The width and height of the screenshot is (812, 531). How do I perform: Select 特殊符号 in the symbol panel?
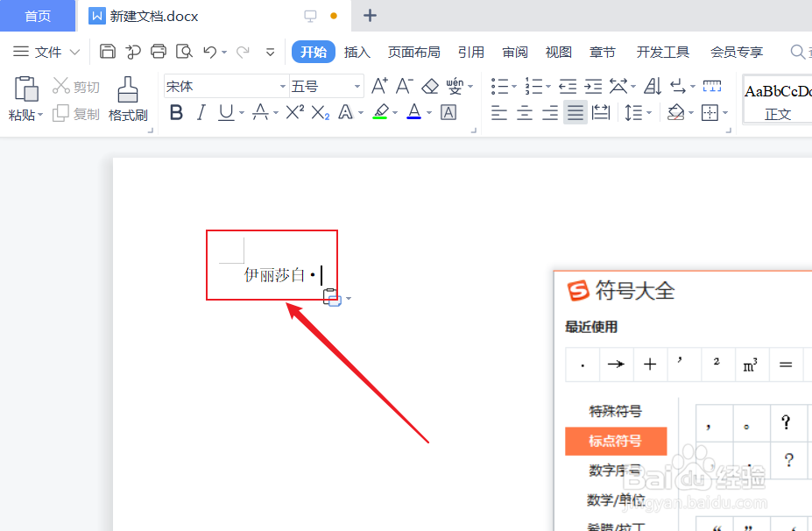click(x=617, y=410)
